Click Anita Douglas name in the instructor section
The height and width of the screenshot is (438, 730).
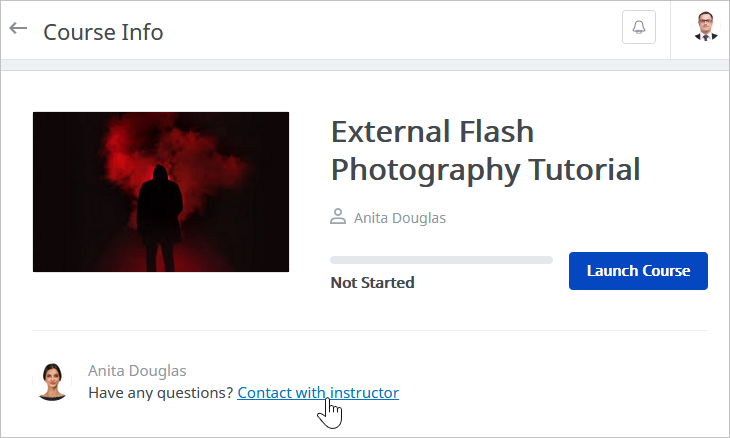[x=137, y=371]
